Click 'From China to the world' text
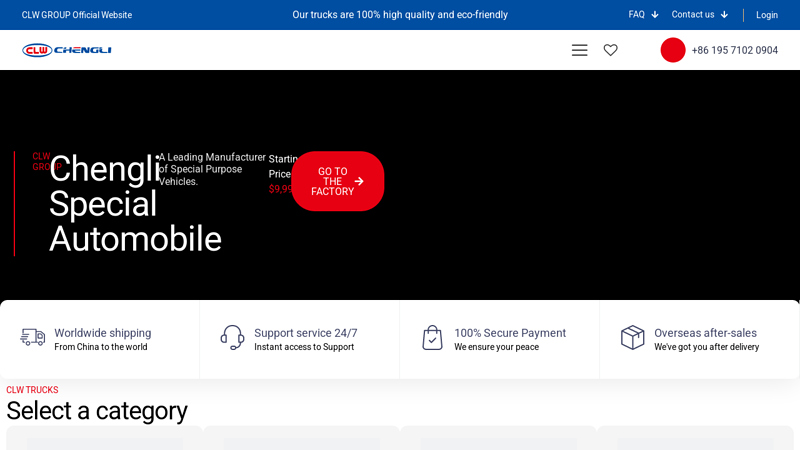The width and height of the screenshot is (800, 450). (x=101, y=347)
